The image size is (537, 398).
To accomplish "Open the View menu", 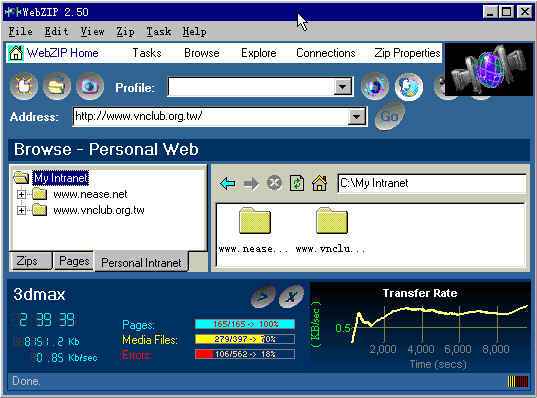I will pyautogui.click(x=92, y=32).
